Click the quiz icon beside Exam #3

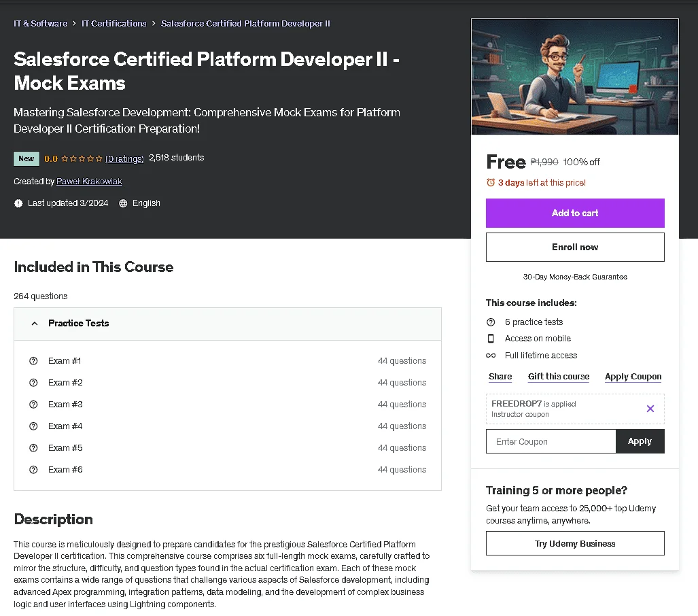[33, 405]
